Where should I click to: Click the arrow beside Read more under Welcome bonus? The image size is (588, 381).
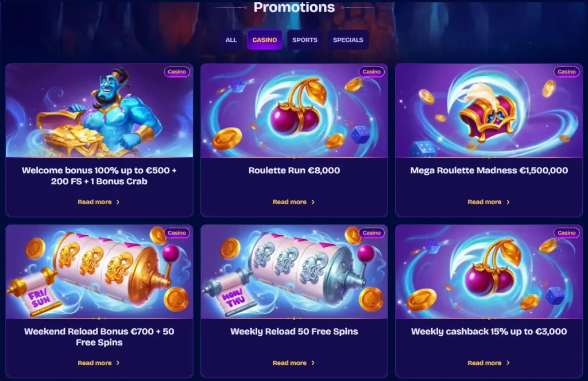(x=118, y=202)
